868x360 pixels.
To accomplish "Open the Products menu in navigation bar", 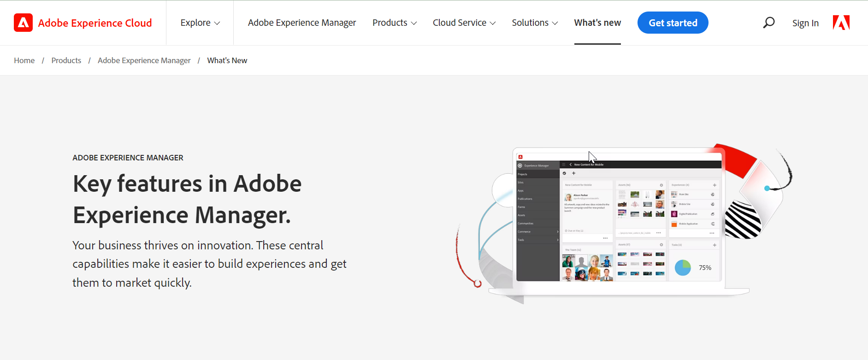I will coord(395,23).
